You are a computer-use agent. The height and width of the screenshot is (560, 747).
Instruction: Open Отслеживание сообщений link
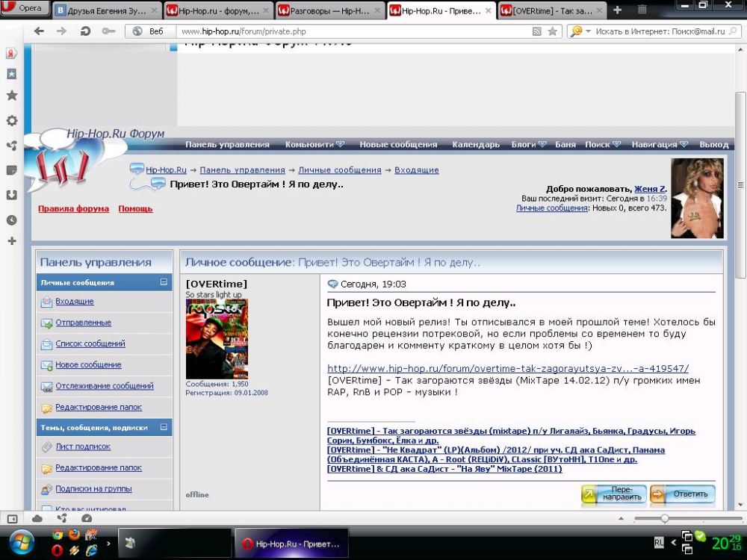point(105,386)
